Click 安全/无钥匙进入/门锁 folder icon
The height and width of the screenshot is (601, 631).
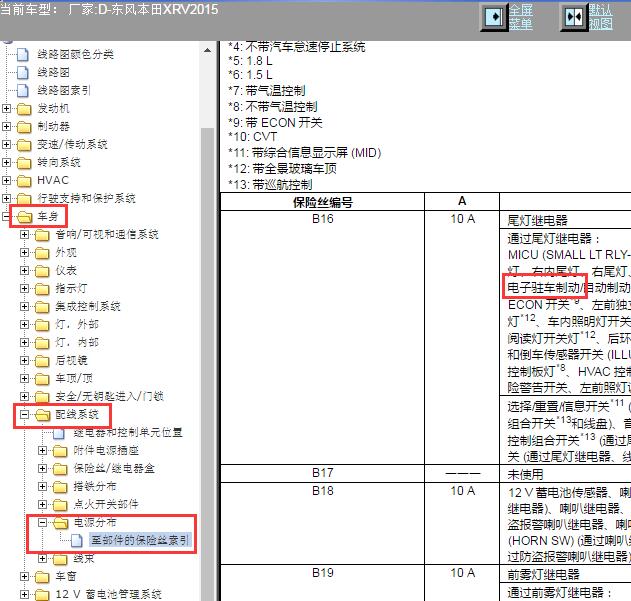[42, 397]
